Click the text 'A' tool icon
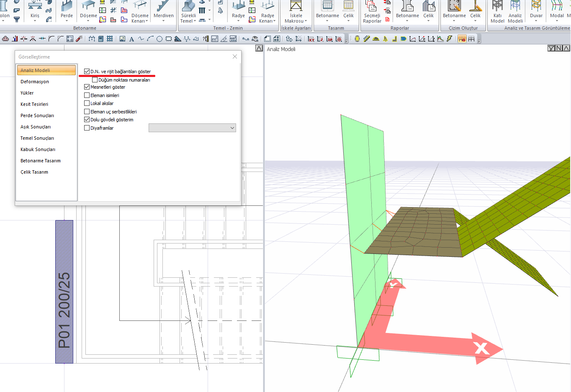The image size is (571, 392). click(x=131, y=39)
